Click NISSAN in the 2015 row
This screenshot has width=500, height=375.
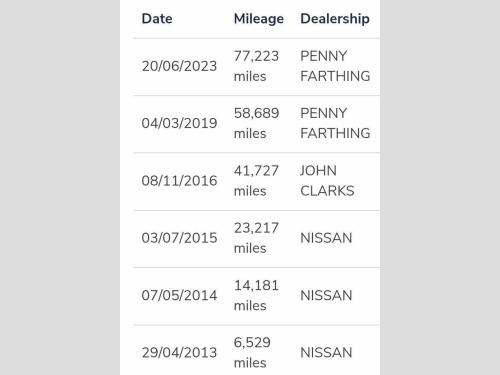[326, 238]
